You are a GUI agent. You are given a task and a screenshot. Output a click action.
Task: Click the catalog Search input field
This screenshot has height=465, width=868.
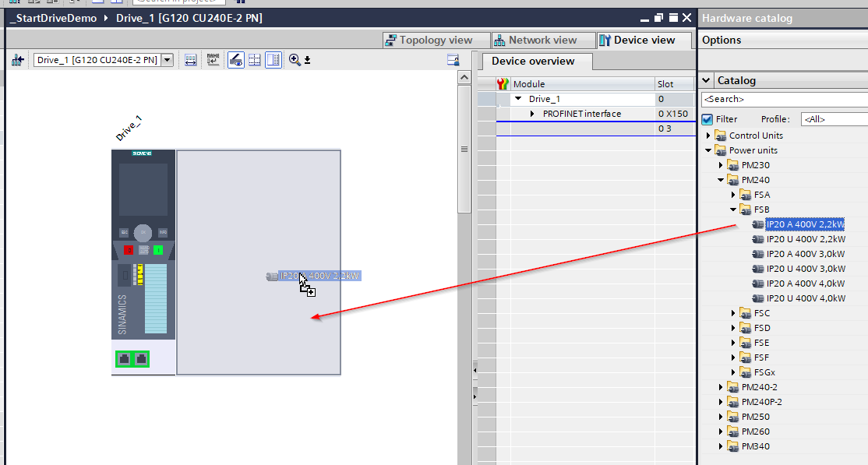click(x=785, y=99)
